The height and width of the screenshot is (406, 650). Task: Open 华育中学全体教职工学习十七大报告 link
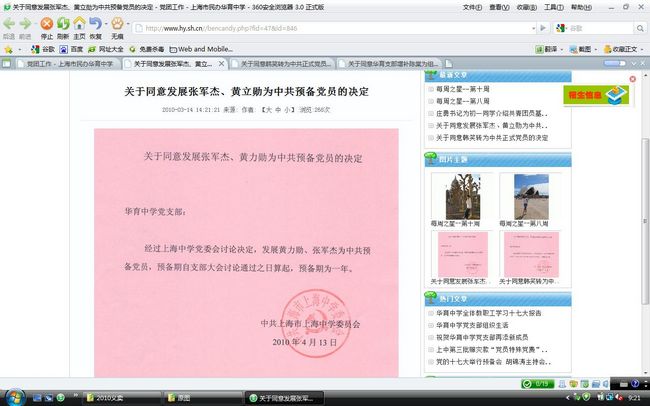click(489, 313)
